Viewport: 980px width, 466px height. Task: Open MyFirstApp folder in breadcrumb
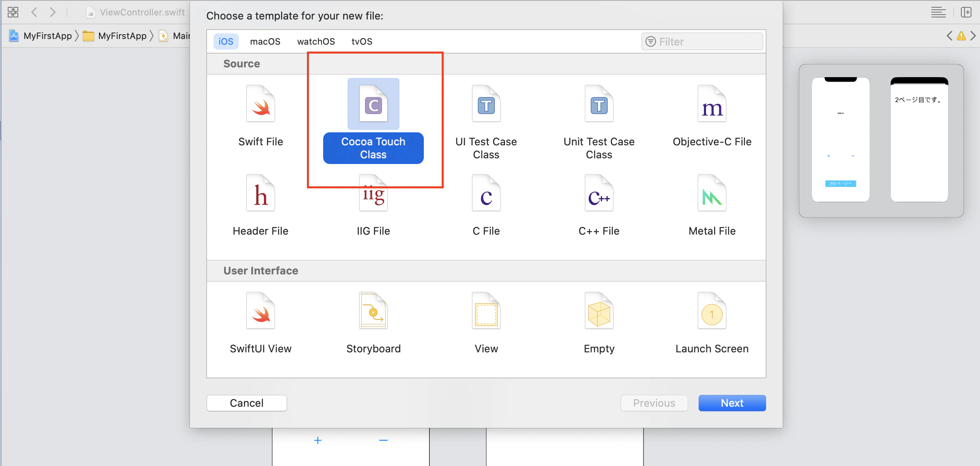coord(114,36)
